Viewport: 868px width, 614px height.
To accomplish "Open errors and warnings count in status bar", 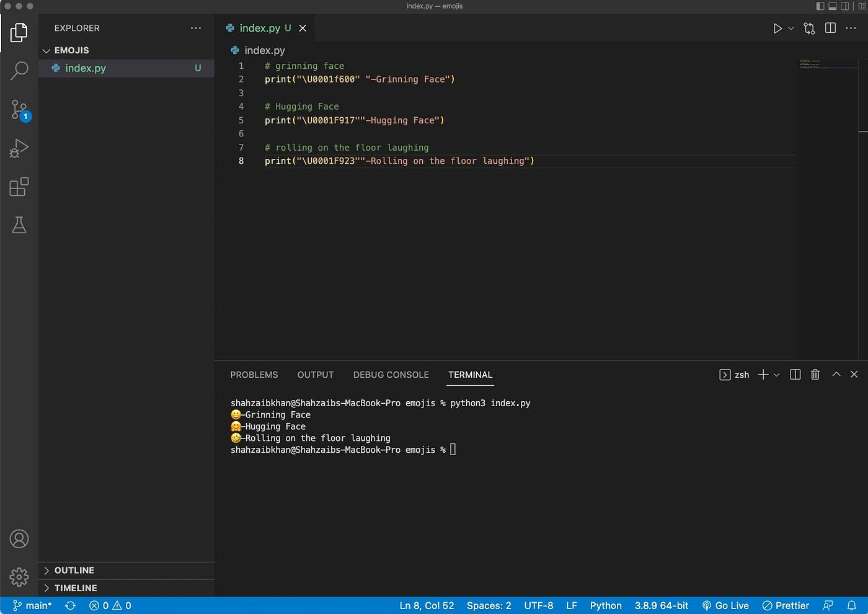I will 110,605.
